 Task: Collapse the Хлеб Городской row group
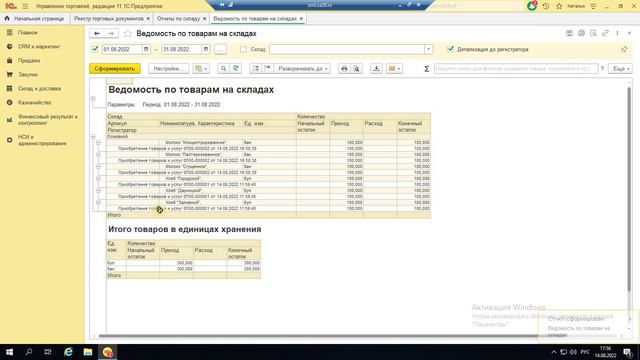point(98,178)
